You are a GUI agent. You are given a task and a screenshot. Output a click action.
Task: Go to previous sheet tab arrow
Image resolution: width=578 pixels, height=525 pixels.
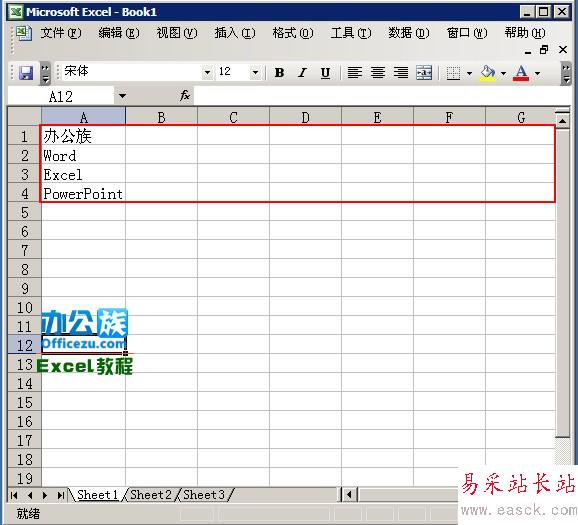[x=30, y=495]
